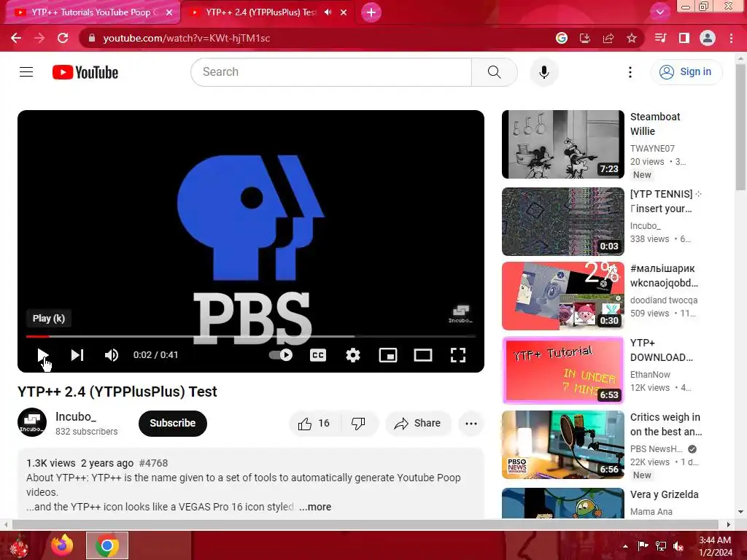
Task: Show hidden tray icons arrow
Action: (x=625, y=545)
